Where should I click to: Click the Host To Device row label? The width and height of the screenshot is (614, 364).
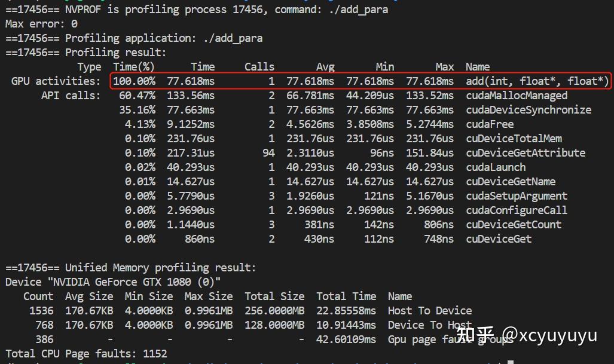430,311
